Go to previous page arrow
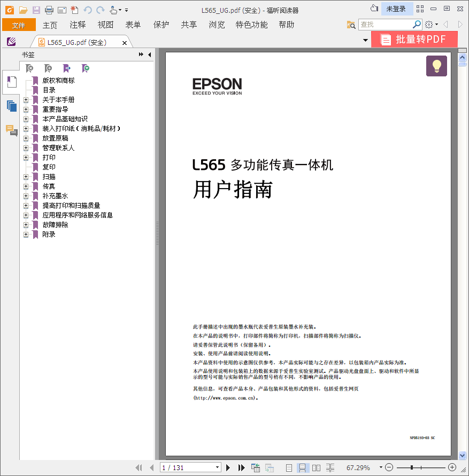Screen dimensions: 469x476 pos(152,467)
